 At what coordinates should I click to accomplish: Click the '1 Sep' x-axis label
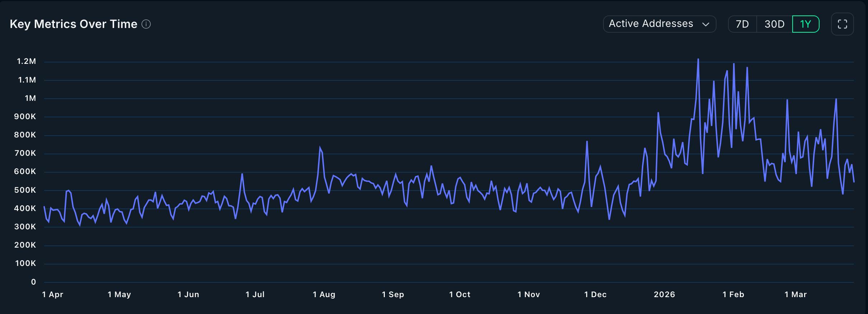coord(393,295)
